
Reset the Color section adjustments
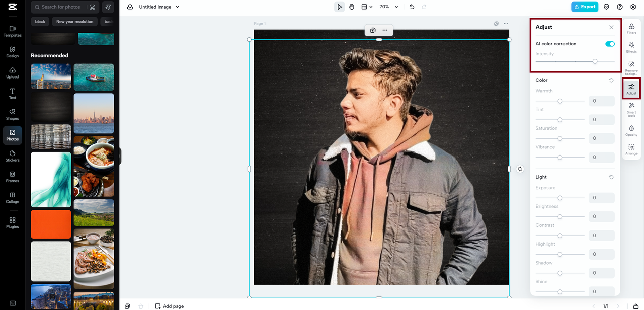(x=611, y=80)
